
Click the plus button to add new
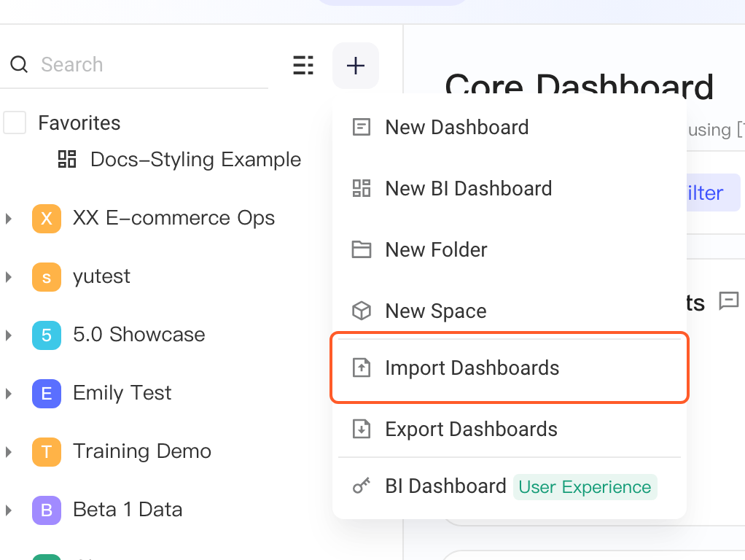[x=356, y=66]
